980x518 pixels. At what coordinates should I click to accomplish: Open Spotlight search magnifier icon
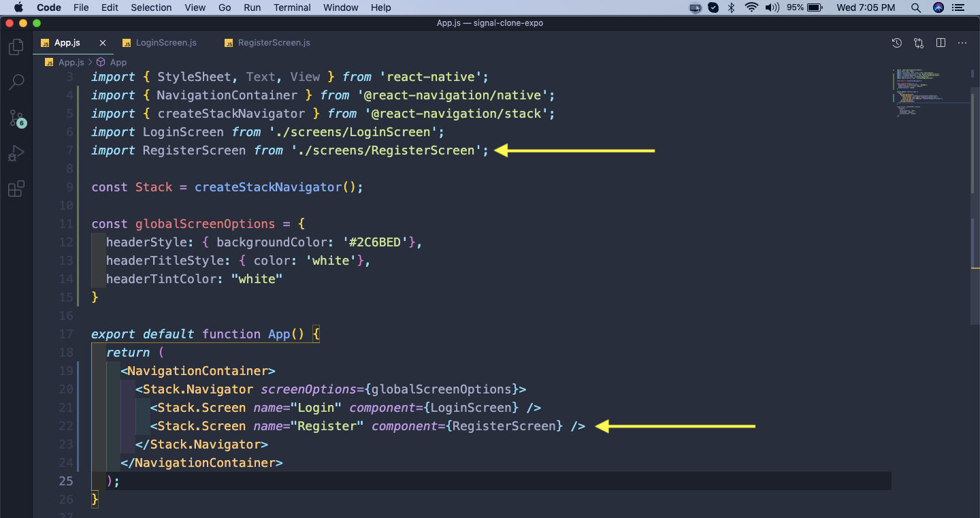[916, 7]
